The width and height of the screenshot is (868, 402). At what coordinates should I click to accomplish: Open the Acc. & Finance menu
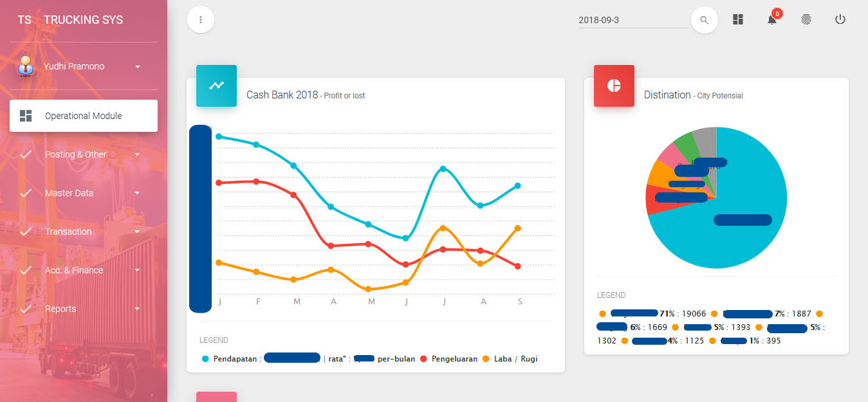coord(74,270)
